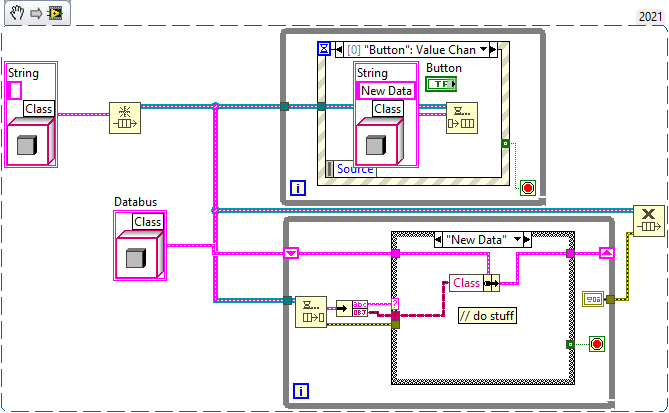Click the lower loop stop condition terminal
Screen dimensions: 669x413
[596, 344]
